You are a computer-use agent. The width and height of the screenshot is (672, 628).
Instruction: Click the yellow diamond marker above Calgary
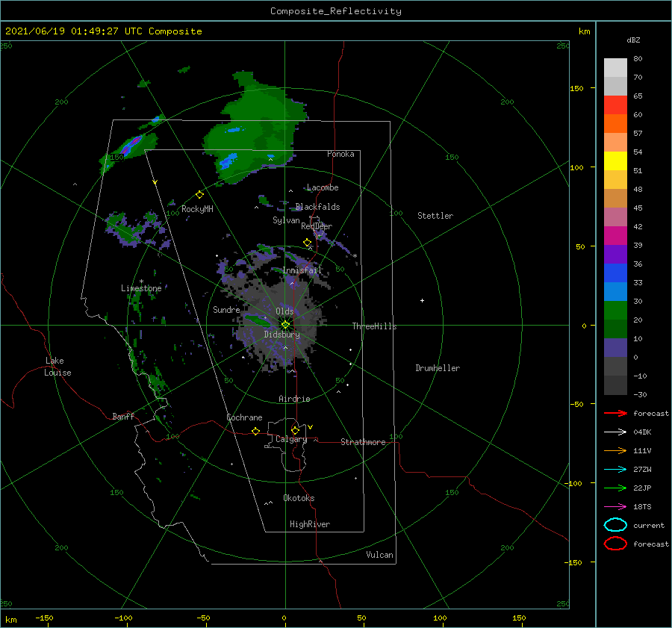tap(295, 430)
